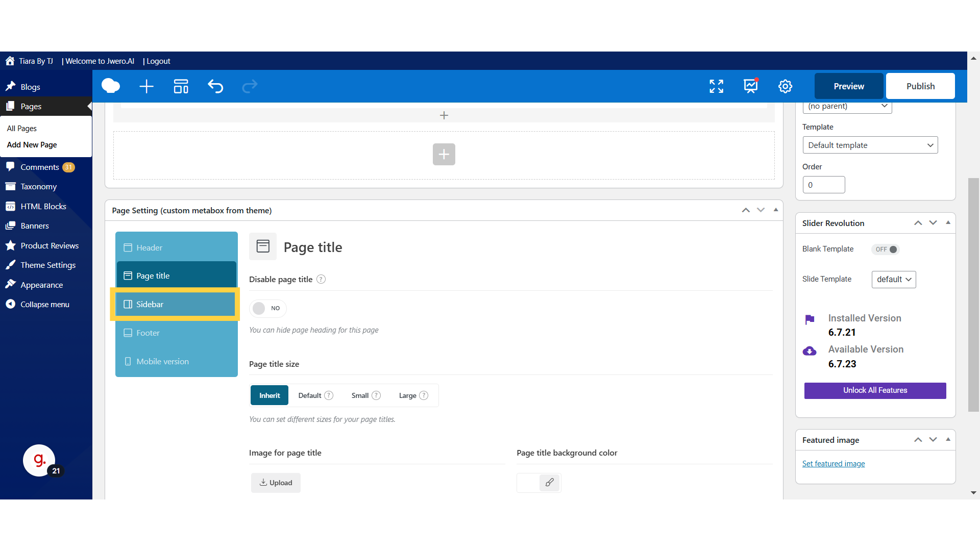This screenshot has width=980, height=551.
Task: Open the layout templates icon in toolbar
Action: (x=181, y=86)
